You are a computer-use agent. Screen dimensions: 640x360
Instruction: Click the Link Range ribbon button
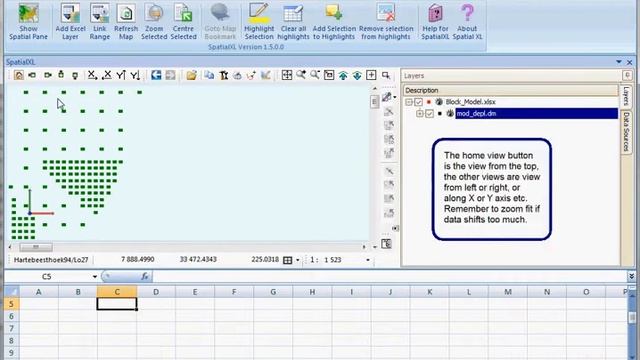(100, 21)
